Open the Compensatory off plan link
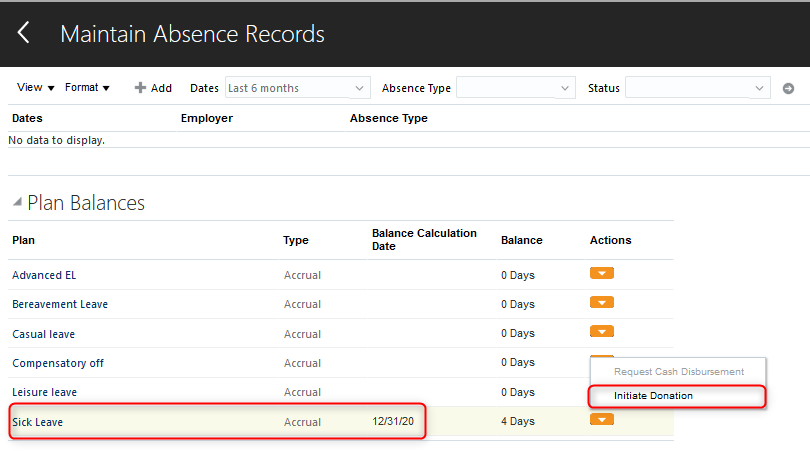Viewport: 810px width, 460px height. coord(57,363)
